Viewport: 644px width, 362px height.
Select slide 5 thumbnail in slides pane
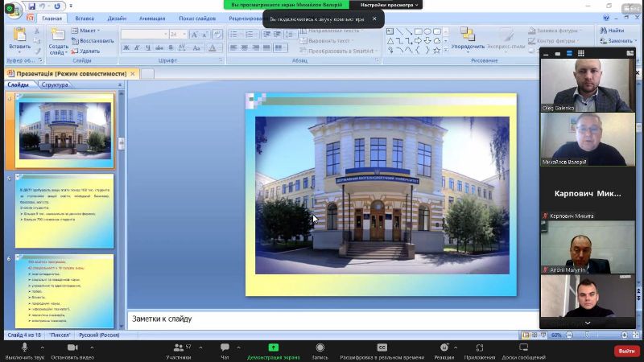click(x=65, y=211)
